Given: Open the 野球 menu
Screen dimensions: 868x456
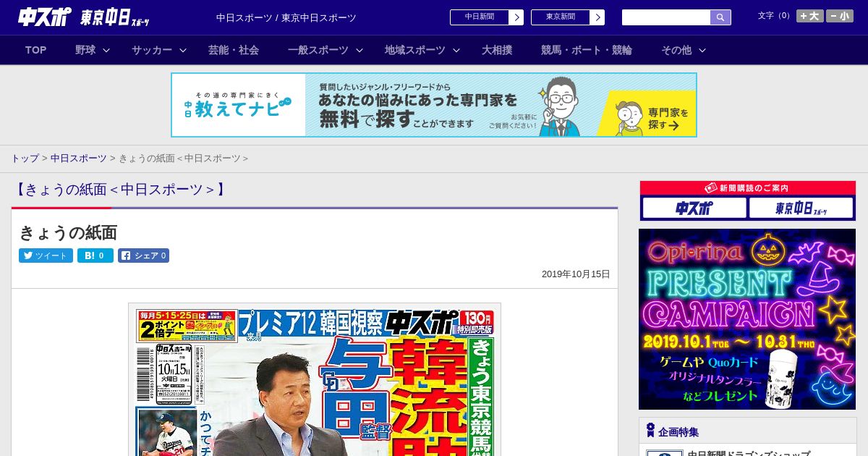Looking at the screenshot, I should tap(85, 50).
